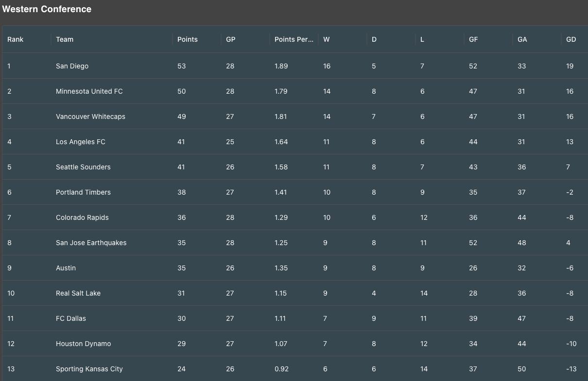The height and width of the screenshot is (381, 588).
Task: Click Minnesota United's 1.79 points per game
Action: tap(281, 91)
